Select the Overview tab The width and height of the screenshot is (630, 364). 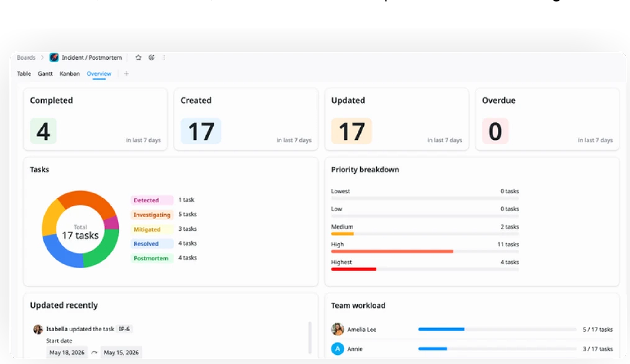[99, 73]
